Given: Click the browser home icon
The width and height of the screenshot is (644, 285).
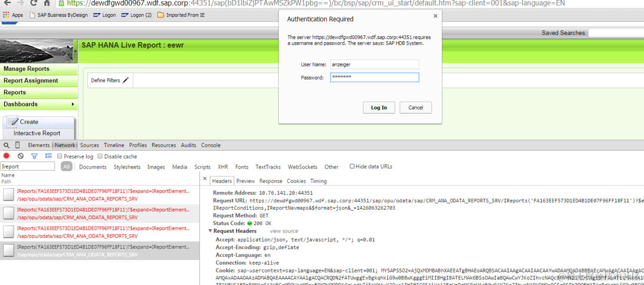Looking at the screenshot, I should tap(47, 3).
